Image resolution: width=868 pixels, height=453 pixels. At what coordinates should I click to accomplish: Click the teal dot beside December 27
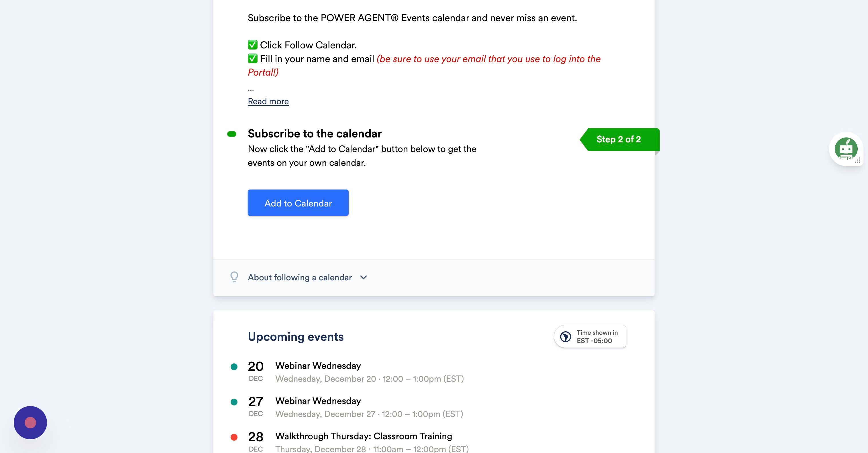[234, 402]
